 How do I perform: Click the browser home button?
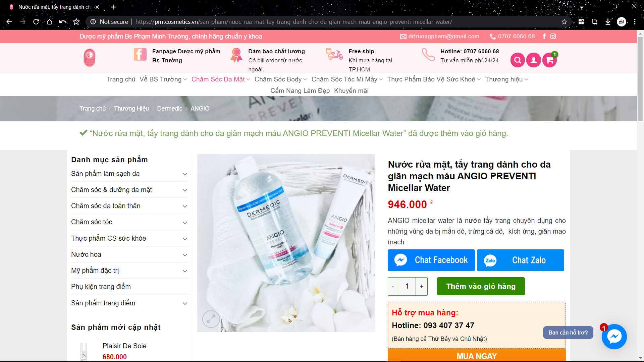50,22
